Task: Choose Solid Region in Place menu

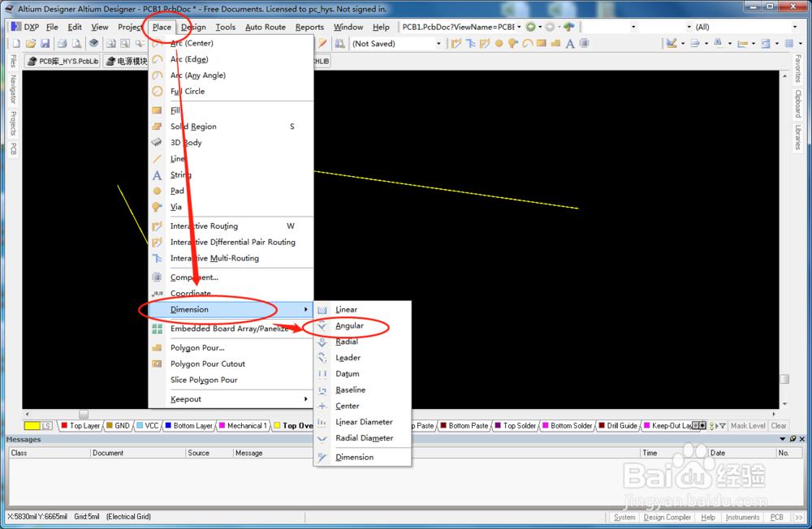Action: pos(231,127)
